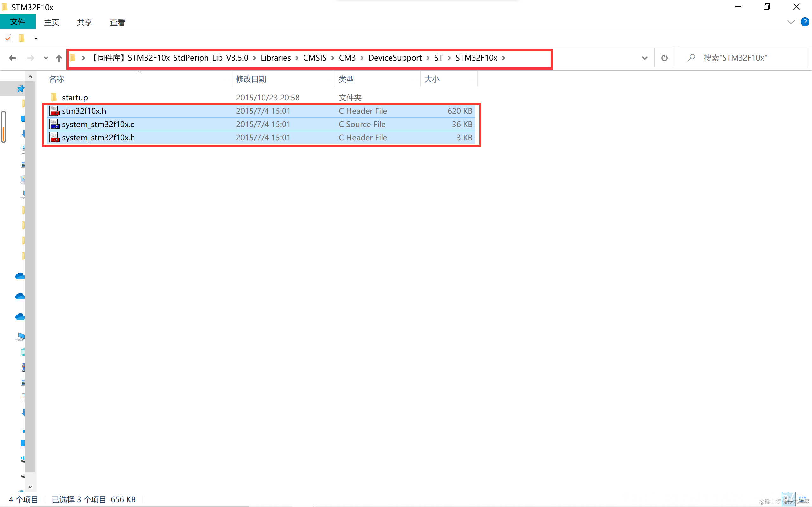Click Quick access star in sidebar

[21, 89]
